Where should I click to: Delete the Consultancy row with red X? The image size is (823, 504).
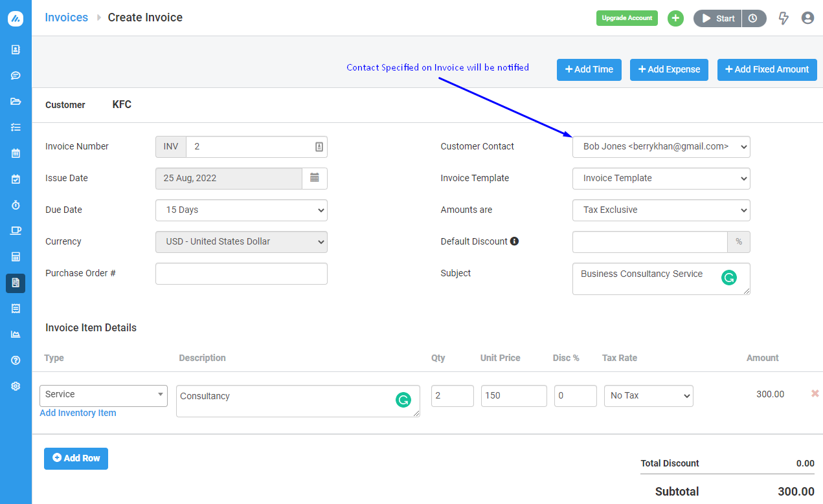815,393
